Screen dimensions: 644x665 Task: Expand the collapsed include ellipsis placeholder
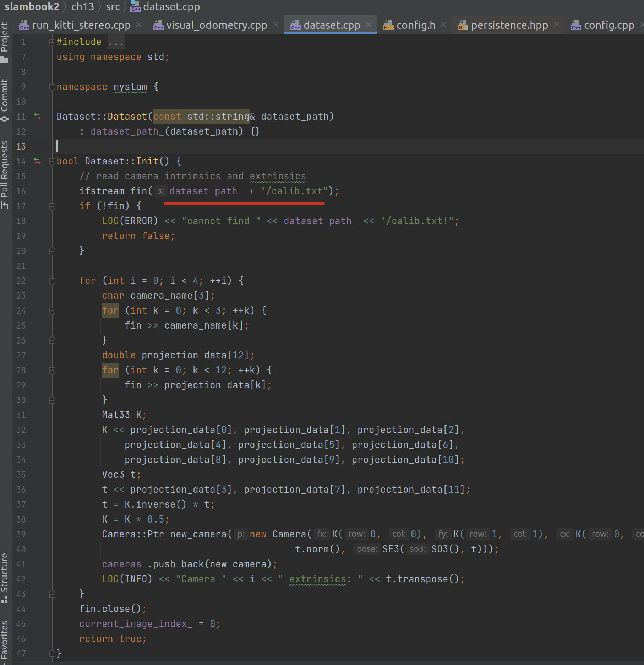pos(116,42)
